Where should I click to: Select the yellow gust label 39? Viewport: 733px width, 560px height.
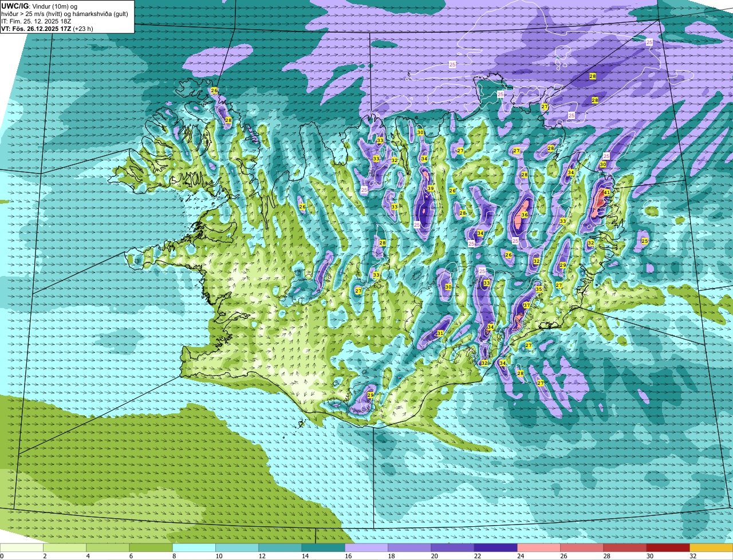(x=430, y=189)
